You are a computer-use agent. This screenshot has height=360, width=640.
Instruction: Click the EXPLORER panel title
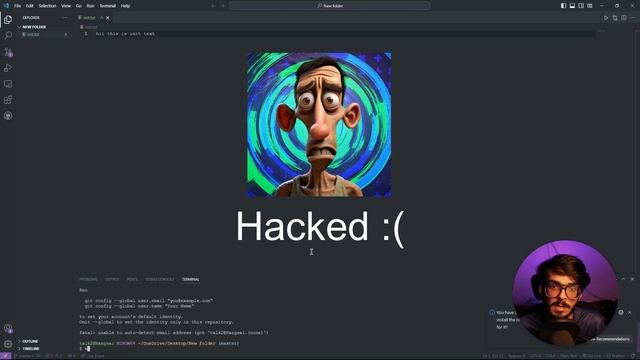pos(31,18)
